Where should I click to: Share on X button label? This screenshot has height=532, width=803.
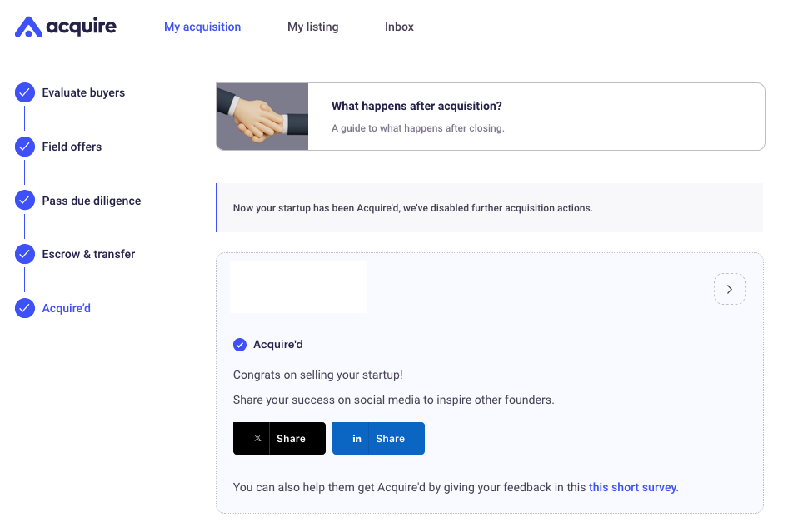[x=291, y=438]
